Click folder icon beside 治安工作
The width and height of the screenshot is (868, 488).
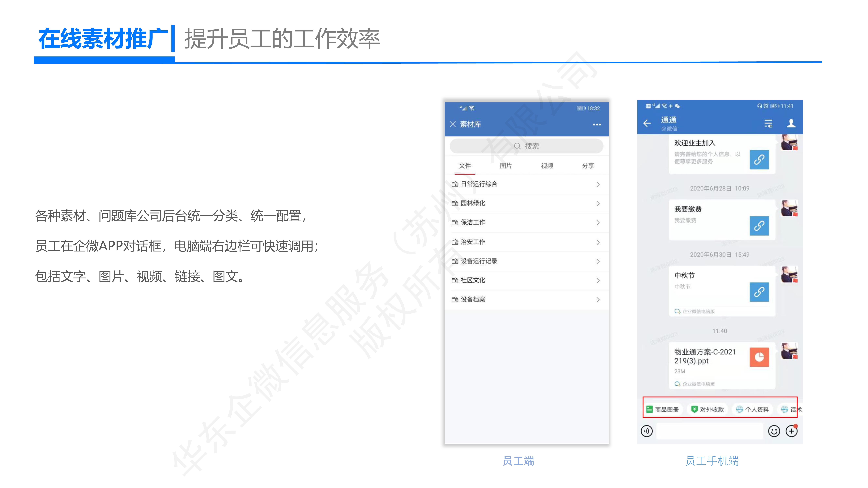(455, 242)
